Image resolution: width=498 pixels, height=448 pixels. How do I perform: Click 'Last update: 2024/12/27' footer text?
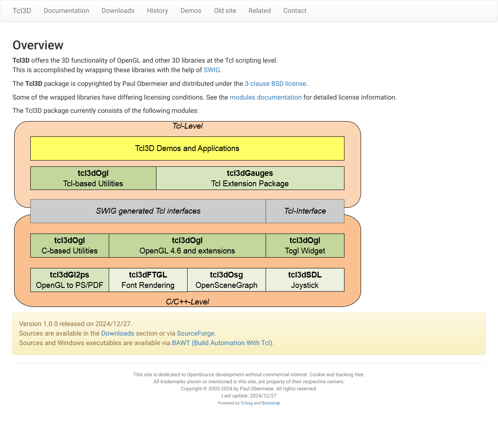249,396
